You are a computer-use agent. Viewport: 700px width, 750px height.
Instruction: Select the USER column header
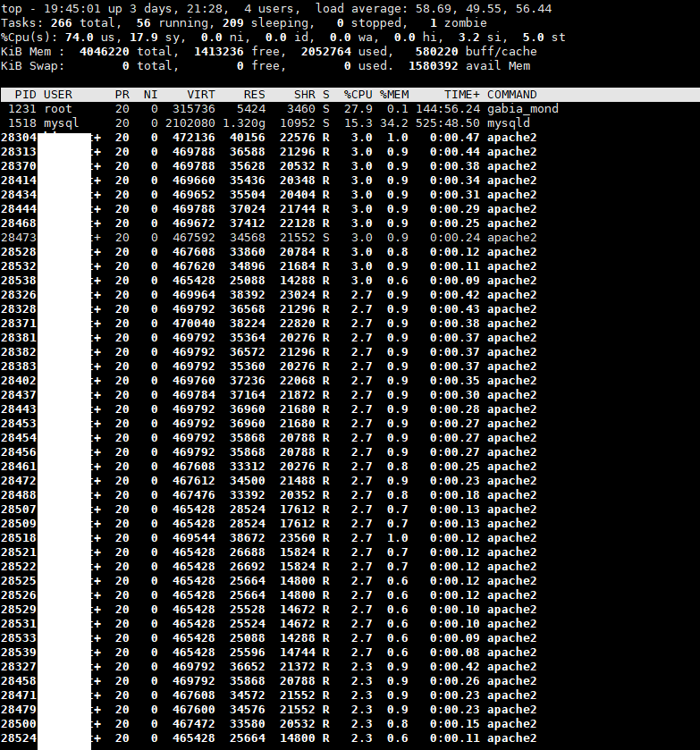(x=58, y=95)
